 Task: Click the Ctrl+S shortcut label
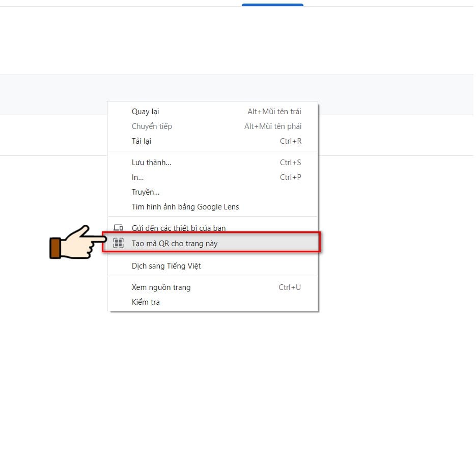click(291, 163)
